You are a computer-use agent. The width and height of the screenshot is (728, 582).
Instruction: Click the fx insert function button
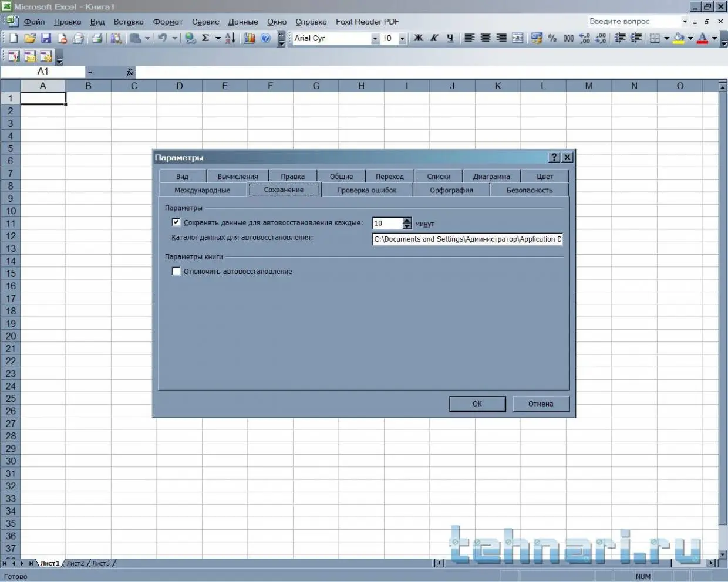[x=130, y=72]
